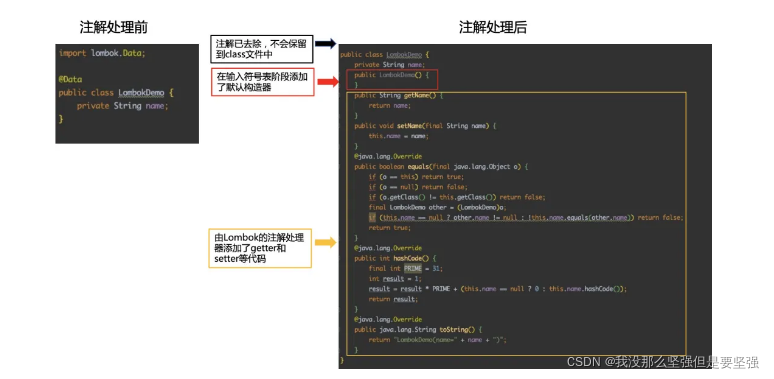Click 'private String name;' in the before-processing code
774x379 pixels.
coord(122,106)
